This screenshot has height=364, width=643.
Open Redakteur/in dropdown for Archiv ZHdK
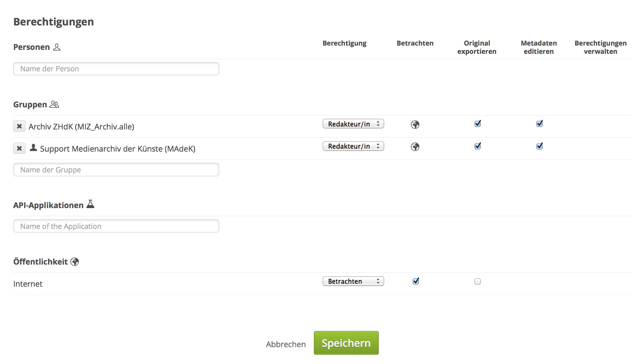353,124
